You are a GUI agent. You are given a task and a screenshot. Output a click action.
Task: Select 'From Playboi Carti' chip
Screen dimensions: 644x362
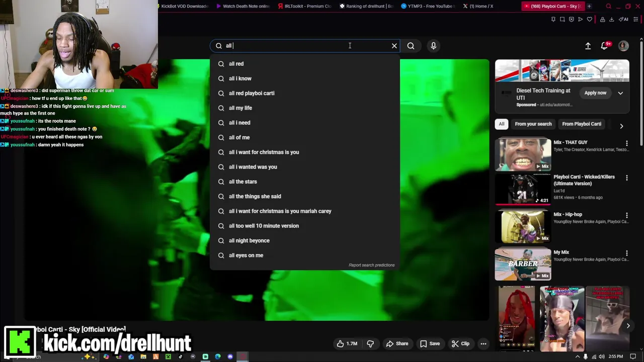pyautogui.click(x=582, y=124)
